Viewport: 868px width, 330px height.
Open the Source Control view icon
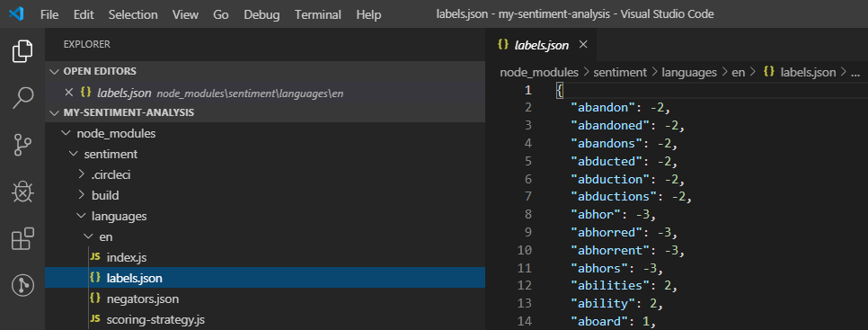coord(22,145)
